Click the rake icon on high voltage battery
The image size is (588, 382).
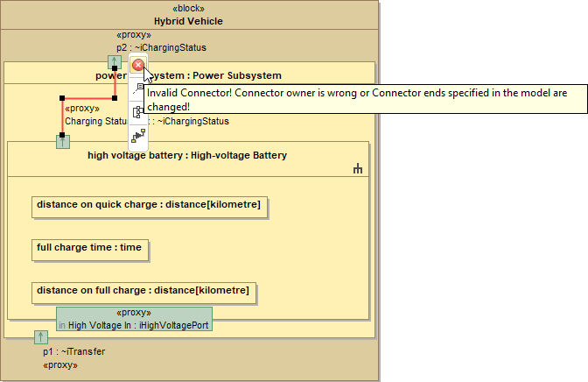357,169
